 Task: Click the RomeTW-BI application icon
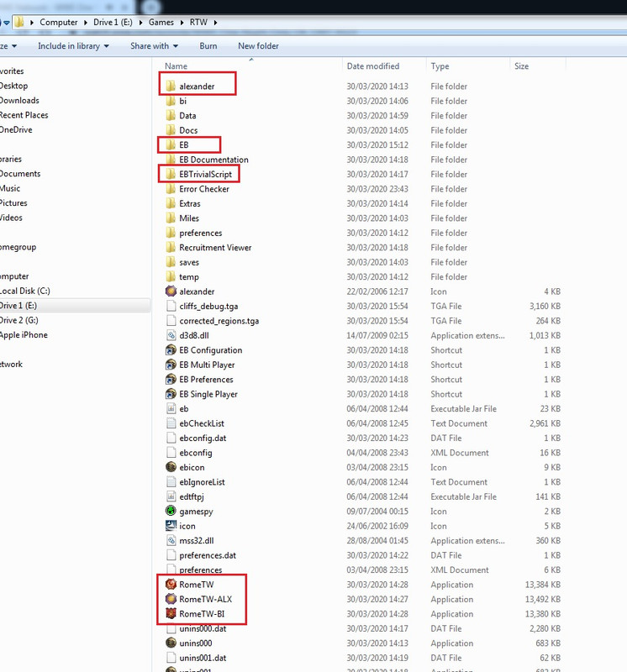(x=171, y=614)
